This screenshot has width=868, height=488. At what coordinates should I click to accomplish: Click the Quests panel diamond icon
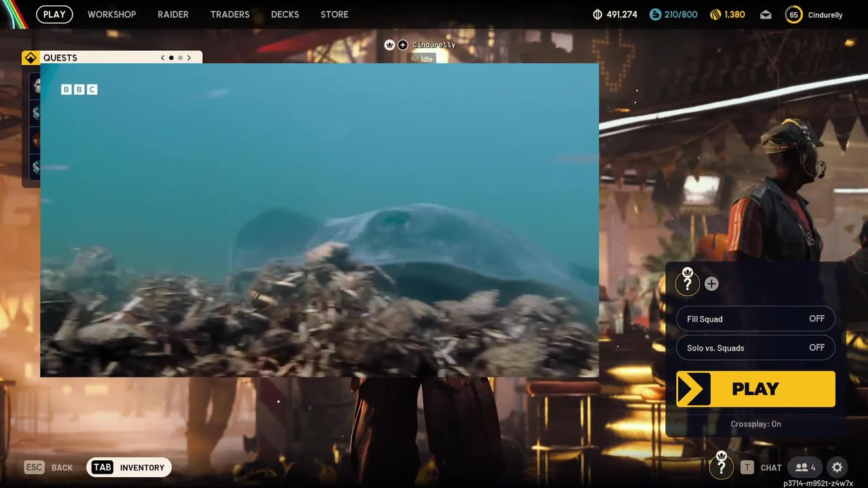click(30, 58)
